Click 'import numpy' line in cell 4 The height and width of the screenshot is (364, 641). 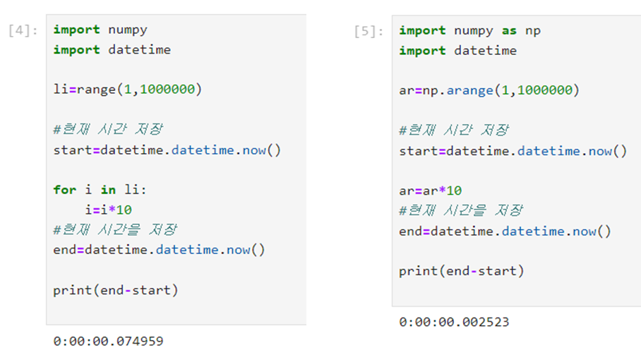coord(100,30)
